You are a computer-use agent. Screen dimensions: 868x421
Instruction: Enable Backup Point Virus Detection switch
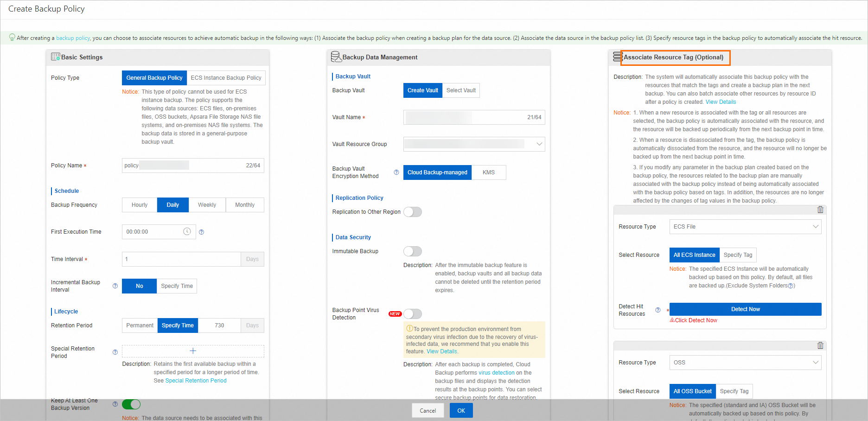point(413,314)
